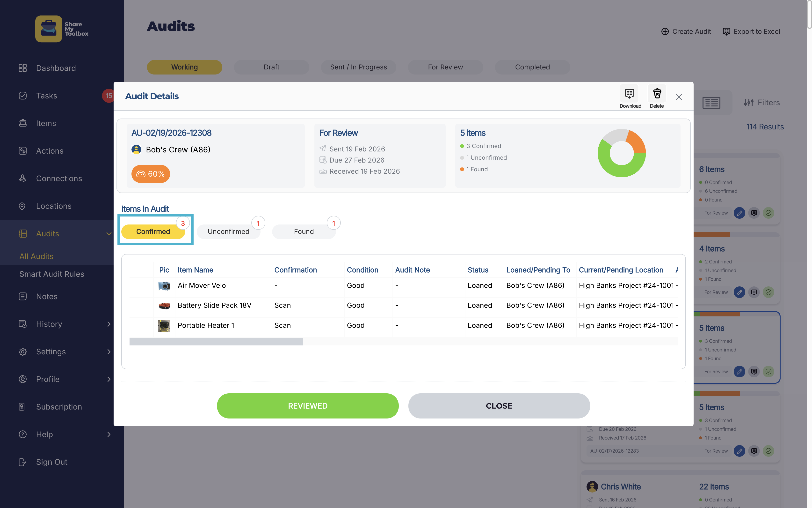
Task: Select the For Review tab
Action: coord(445,67)
